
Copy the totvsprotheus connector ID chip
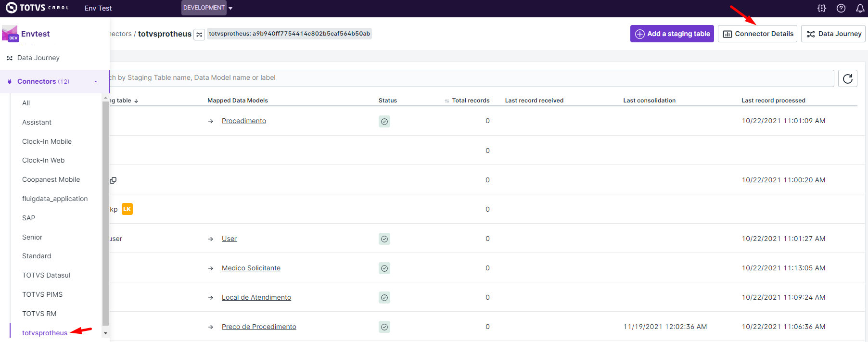289,34
